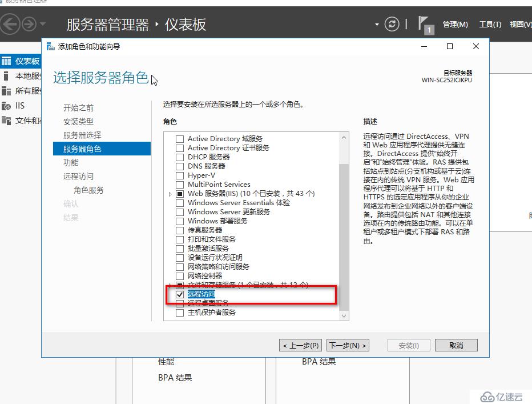The height and width of the screenshot is (404, 532).
Task: Open the notifications flag icon
Action: click(425, 23)
